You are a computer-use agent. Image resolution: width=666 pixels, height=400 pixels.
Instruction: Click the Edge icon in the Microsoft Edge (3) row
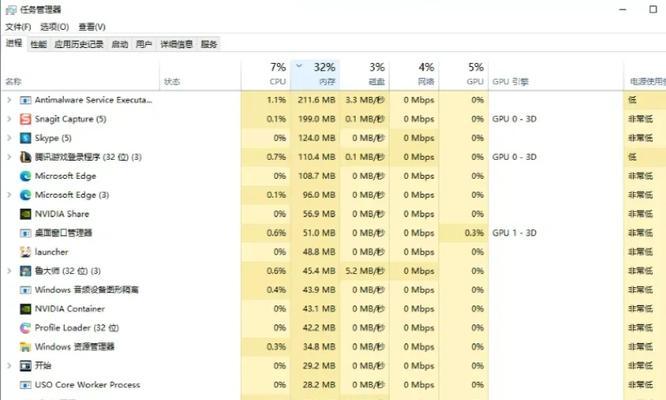point(25,195)
